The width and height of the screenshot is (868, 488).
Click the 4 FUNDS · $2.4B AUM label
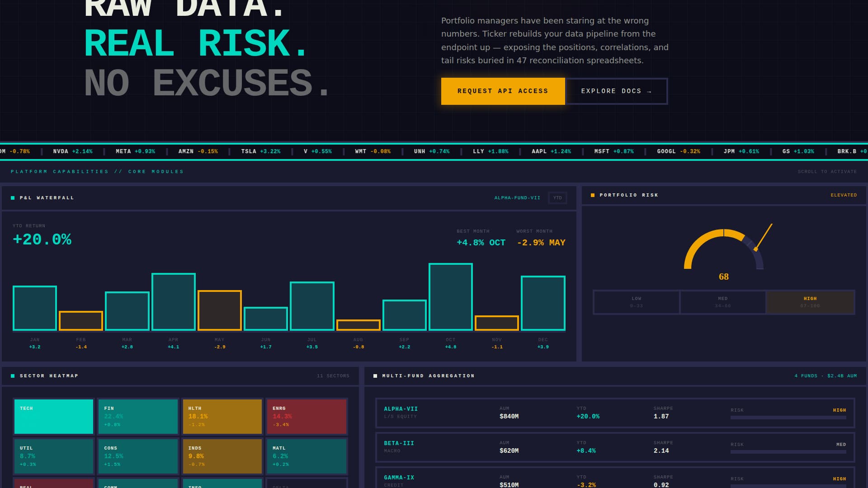coord(826,376)
